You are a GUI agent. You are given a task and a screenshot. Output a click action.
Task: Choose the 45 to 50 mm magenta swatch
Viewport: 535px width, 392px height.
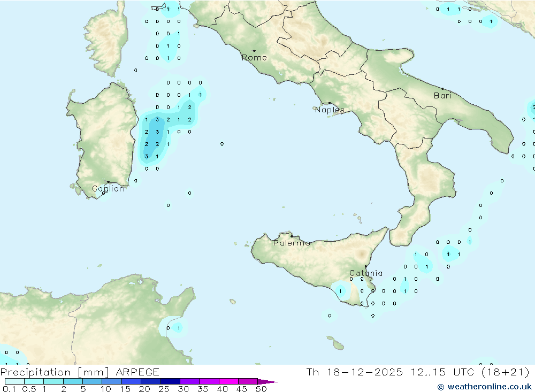(248, 381)
